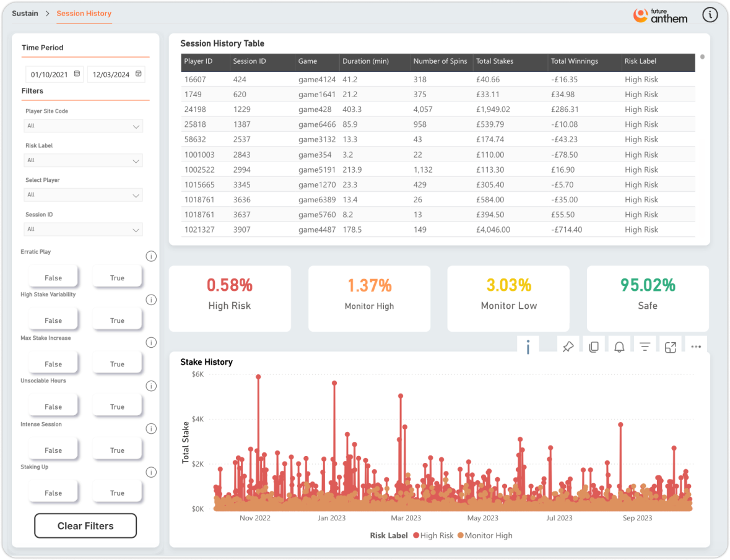Open the Risk Label filter dropdown
Image resolution: width=730 pixels, height=560 pixels.
tap(84, 160)
